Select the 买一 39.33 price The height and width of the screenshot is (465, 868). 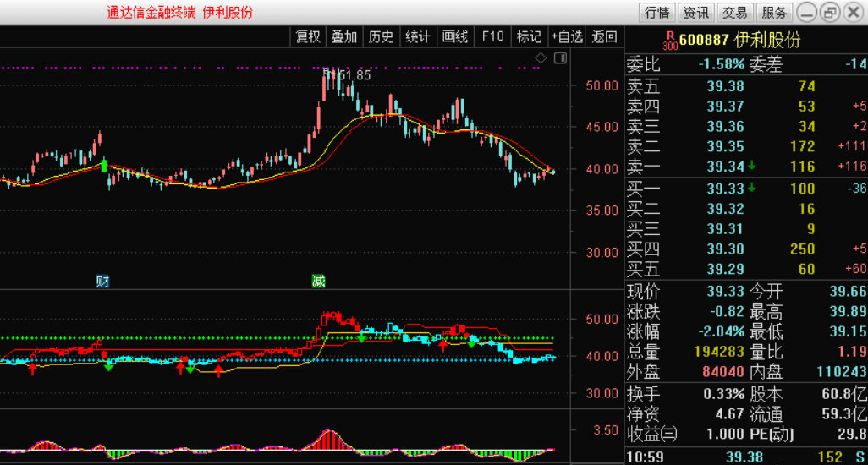click(725, 189)
